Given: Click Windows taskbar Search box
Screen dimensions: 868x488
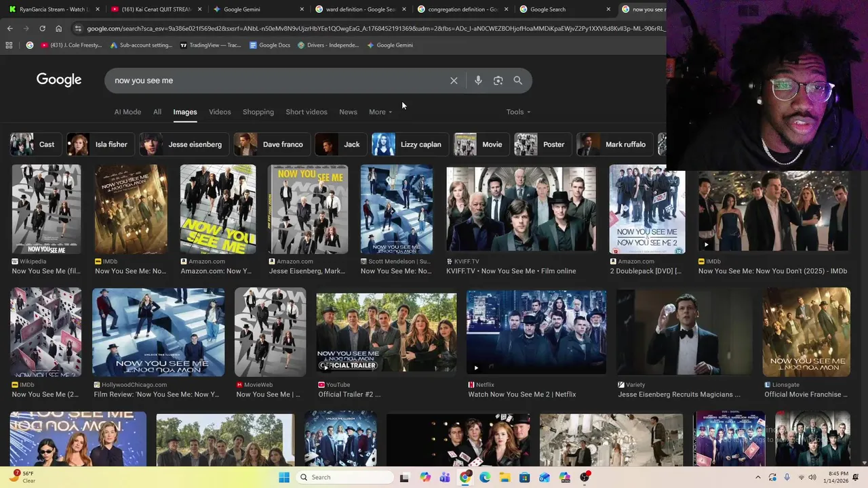Looking at the screenshot, I should click(344, 477).
